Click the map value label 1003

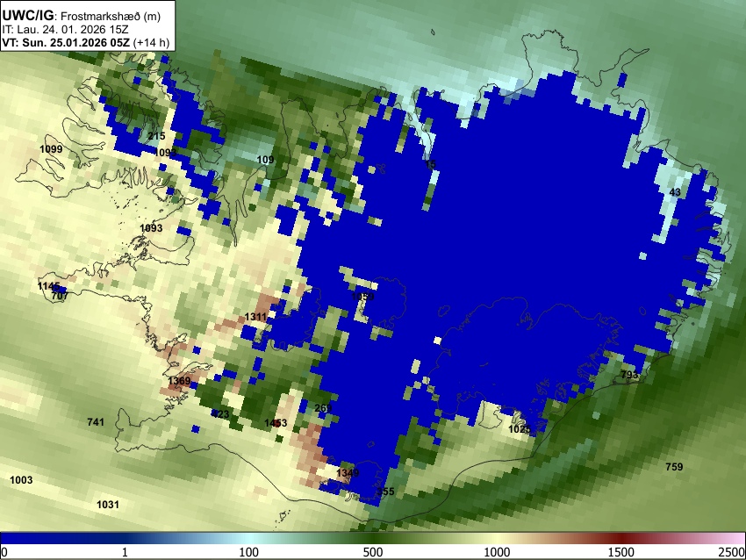pyautogui.click(x=21, y=479)
